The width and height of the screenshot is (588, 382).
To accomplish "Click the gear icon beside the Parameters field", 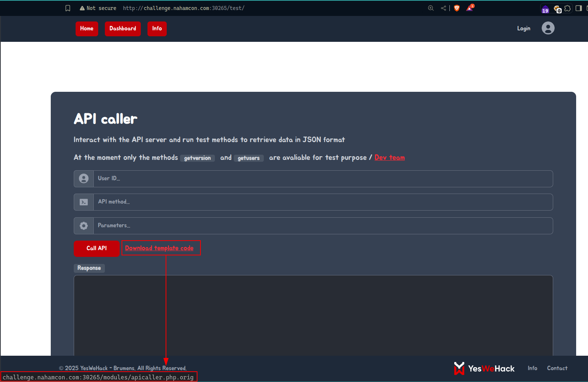I will click(84, 226).
